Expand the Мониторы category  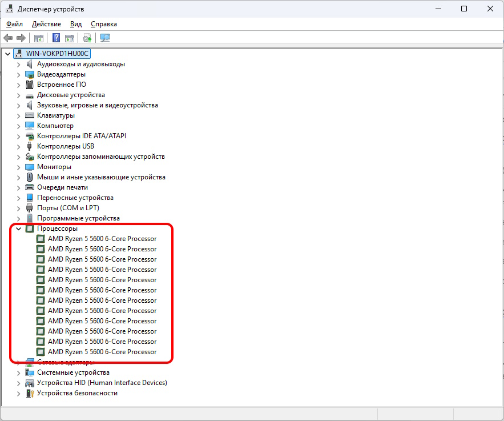click(19, 167)
